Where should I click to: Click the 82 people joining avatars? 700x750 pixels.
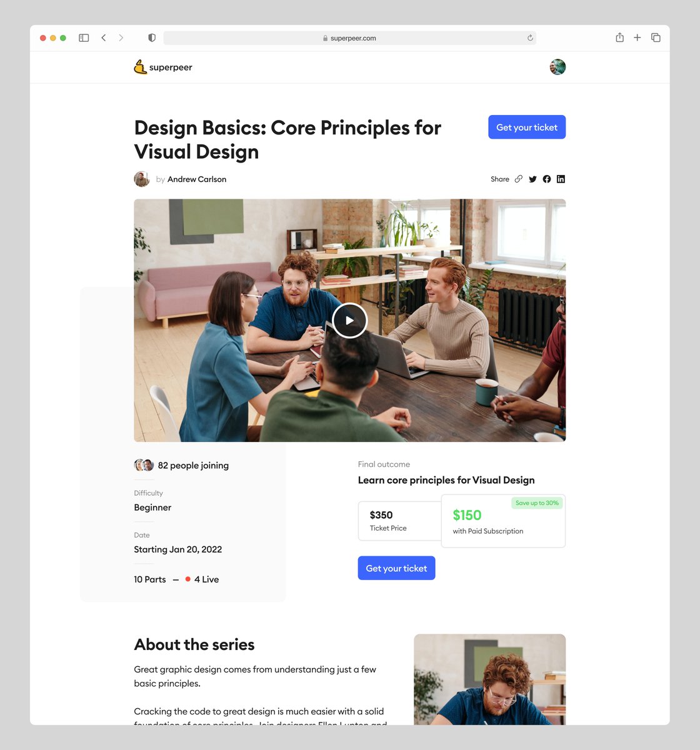pos(143,465)
